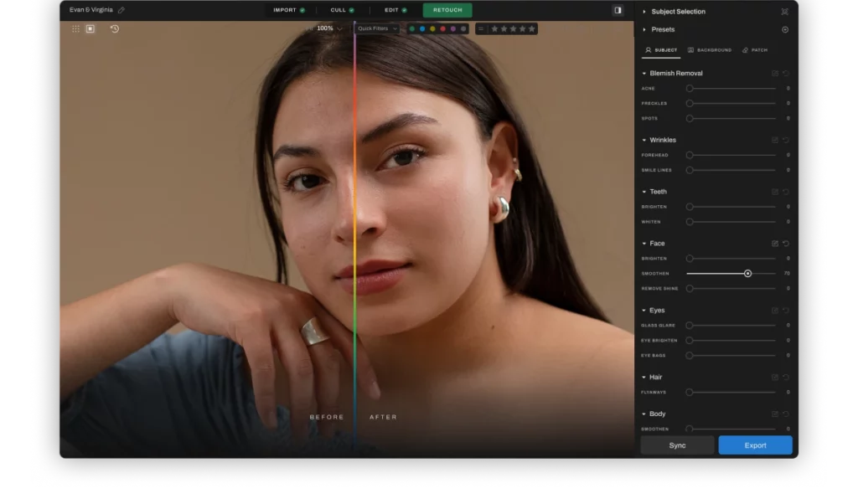
Task: Click the Export button
Action: tap(755, 445)
